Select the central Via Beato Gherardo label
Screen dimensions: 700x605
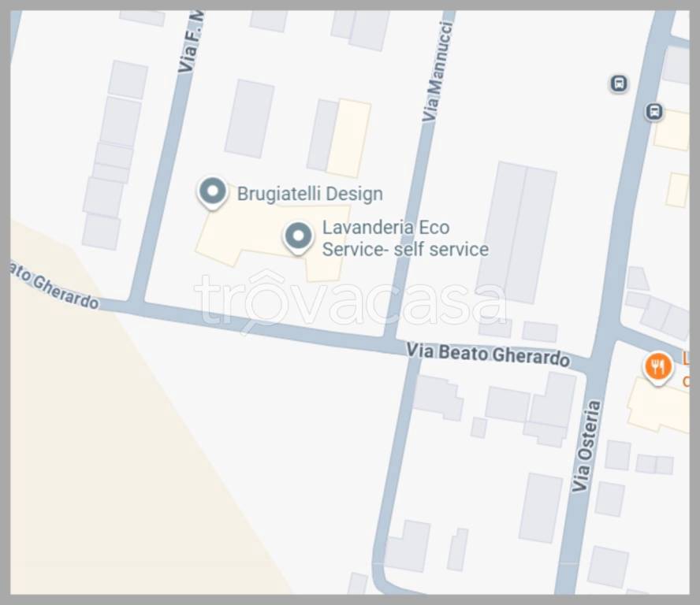coord(488,354)
